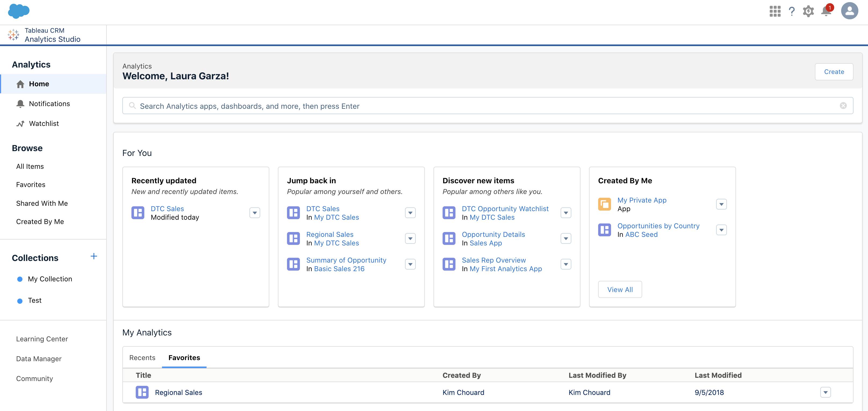This screenshot has width=868, height=411.
Task: Click the Title column header
Action: [x=143, y=375]
